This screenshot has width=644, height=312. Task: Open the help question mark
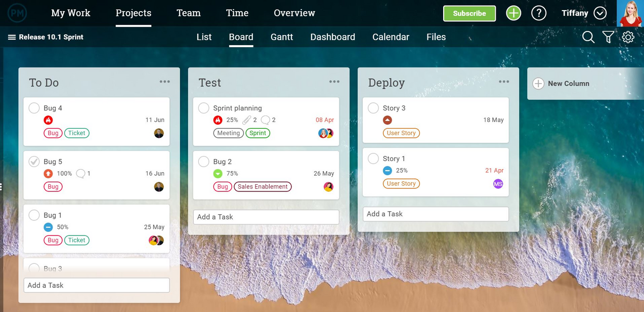point(538,13)
